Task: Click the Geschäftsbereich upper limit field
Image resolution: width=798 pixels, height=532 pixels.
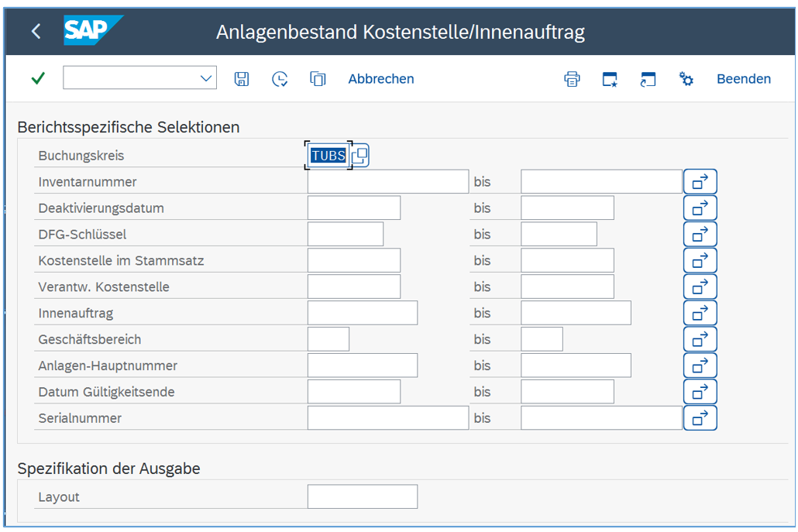Action: point(542,339)
